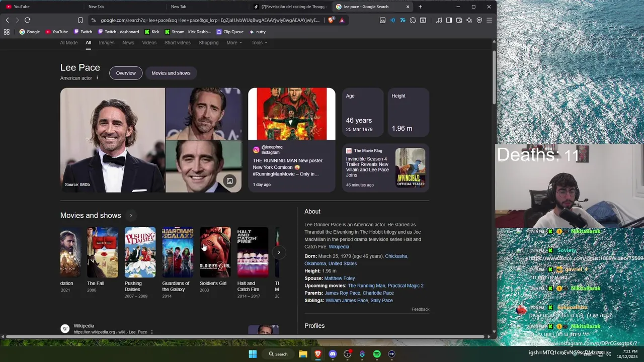The image size is (644, 362).
Task: Expand the More search filters dropdown
Action: coord(234,43)
